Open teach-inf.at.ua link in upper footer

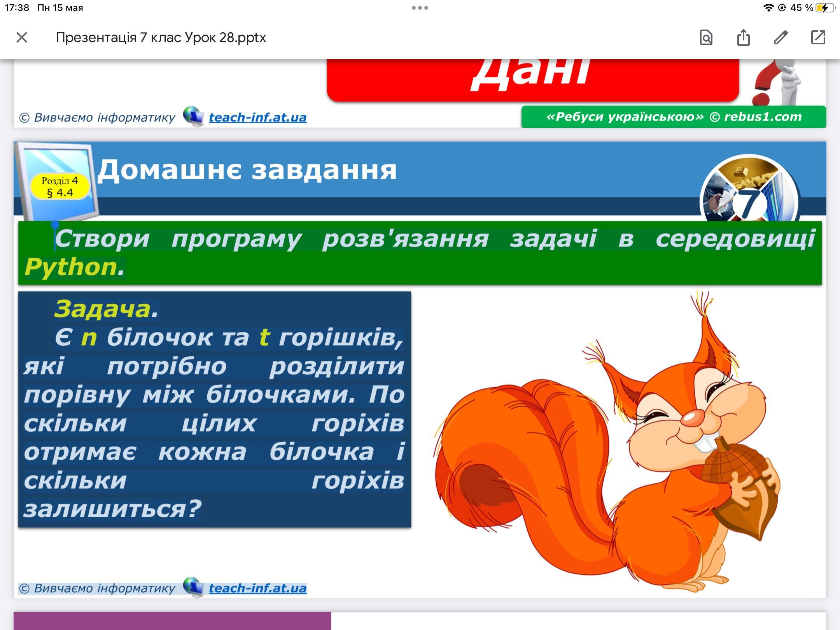[x=257, y=117]
